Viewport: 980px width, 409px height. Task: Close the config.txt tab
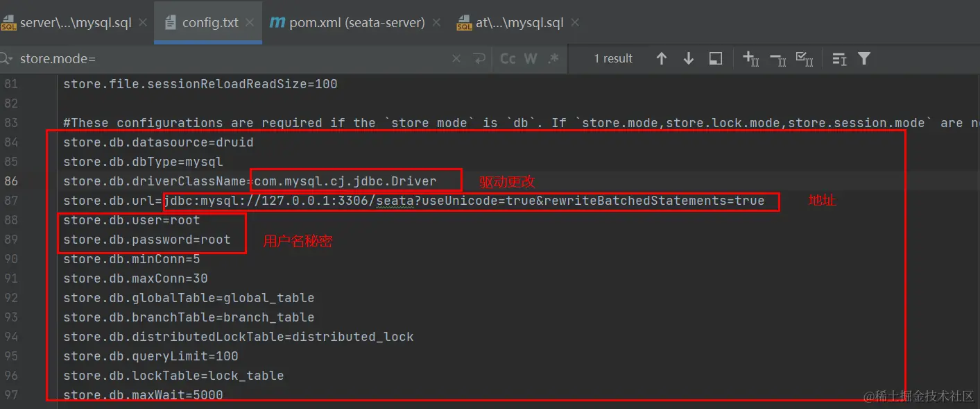(251, 22)
